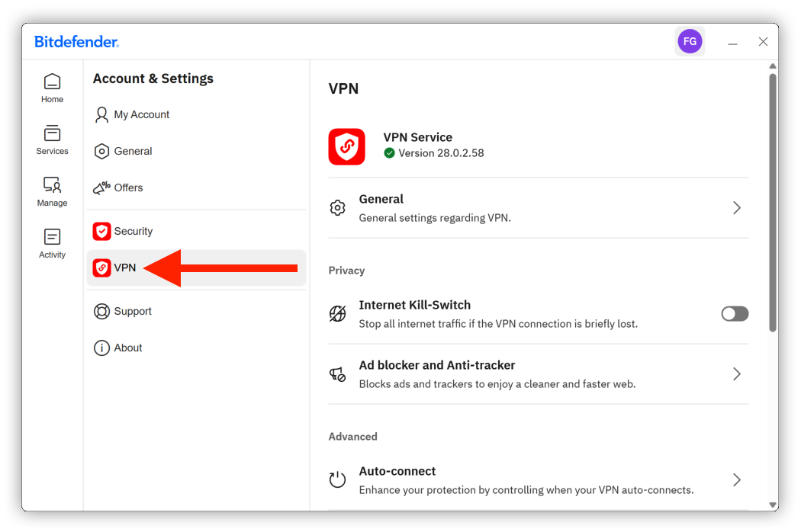Click the Offers megaphone icon

(x=101, y=187)
